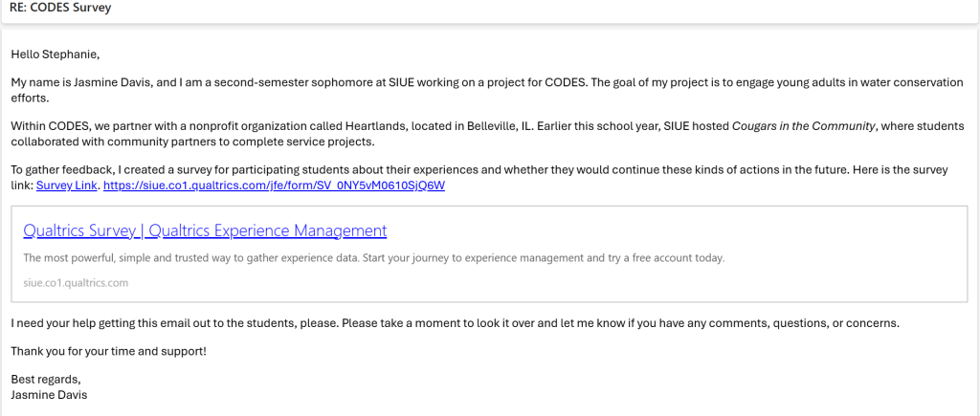Screen dimensions: 980x416
Task: Select the "RE: CODES Survey" subject header
Action: click(59, 9)
